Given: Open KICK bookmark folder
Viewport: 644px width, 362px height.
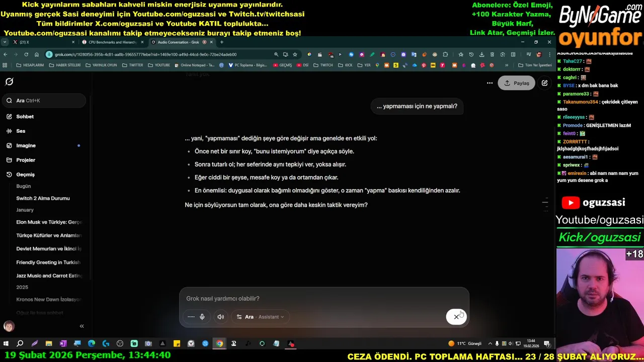Looking at the screenshot, I should click(346, 65).
